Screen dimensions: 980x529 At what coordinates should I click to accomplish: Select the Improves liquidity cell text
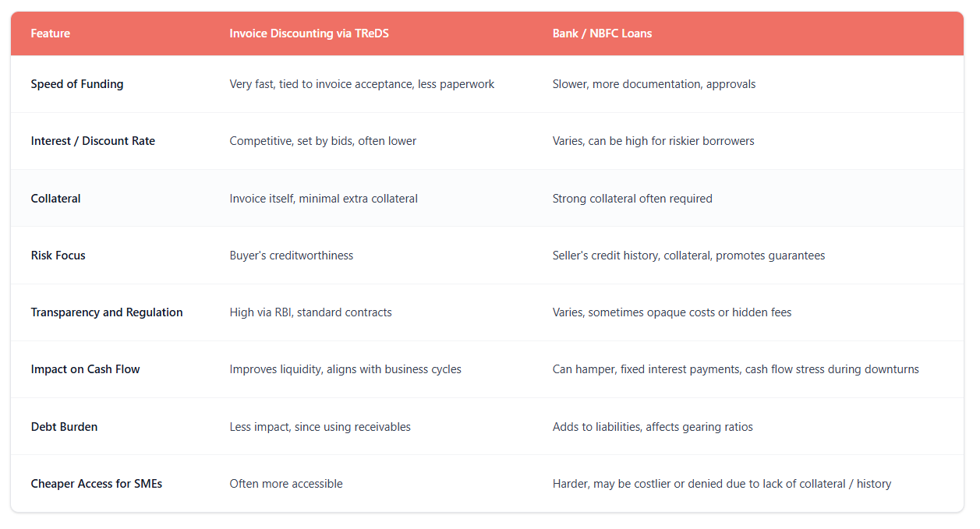(x=345, y=369)
